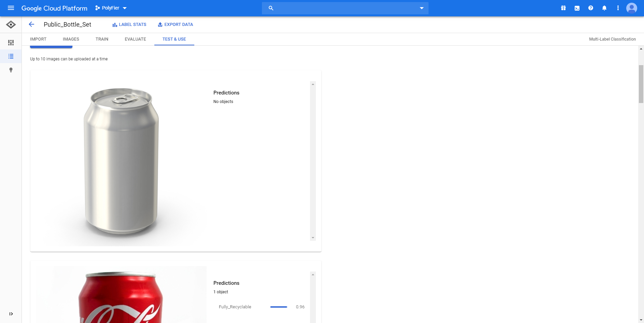
Task: Click the search magnifier icon
Action: coord(271,8)
